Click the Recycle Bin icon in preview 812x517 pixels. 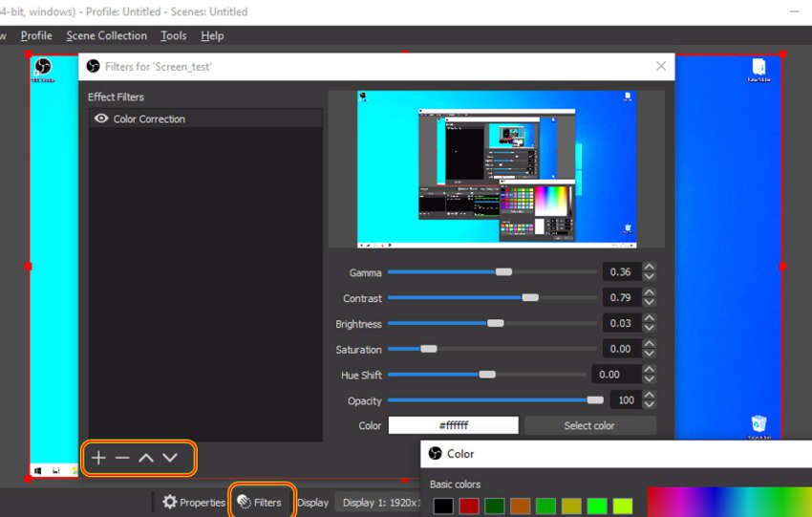(x=759, y=427)
